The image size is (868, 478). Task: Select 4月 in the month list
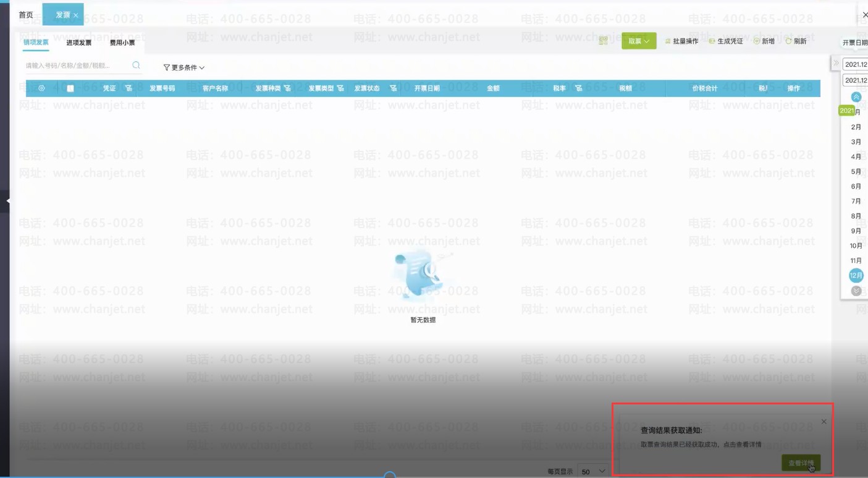[856, 156]
